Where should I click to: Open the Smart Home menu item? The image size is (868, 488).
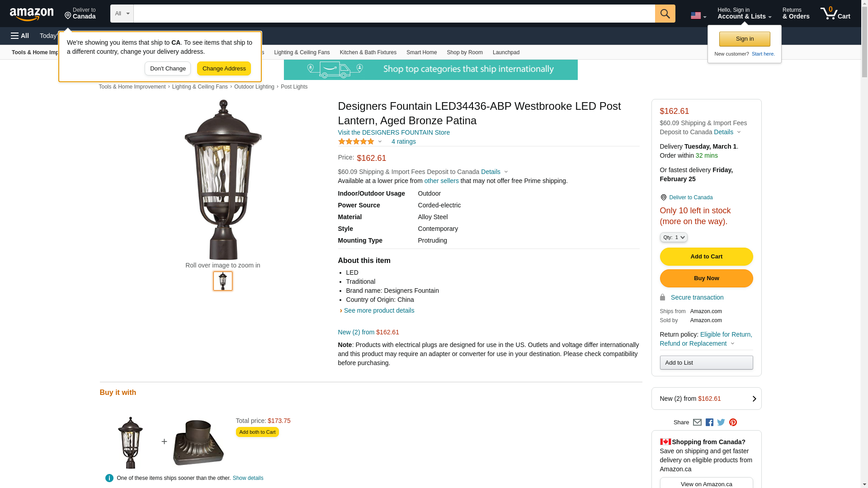coord(421,52)
